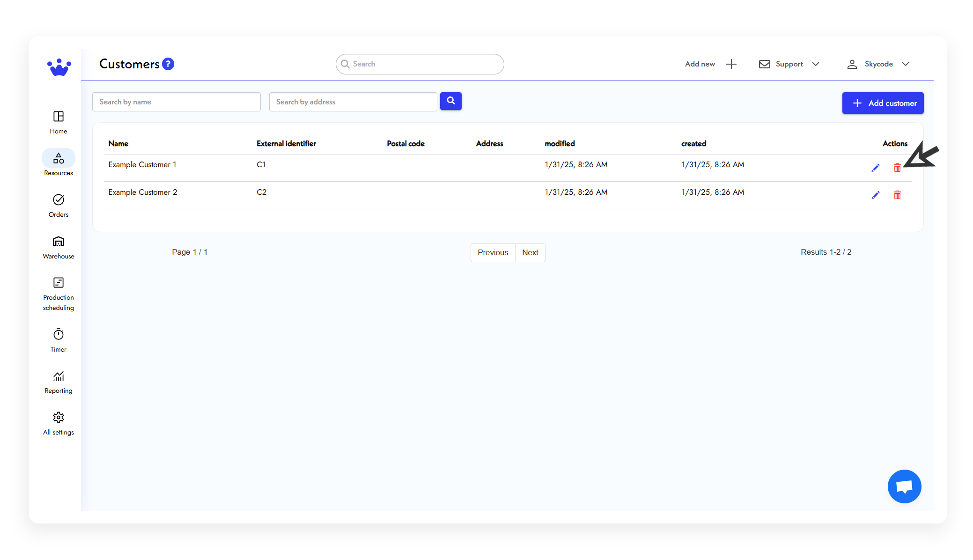Open the Home section
The height and width of the screenshot is (560, 973).
(59, 122)
